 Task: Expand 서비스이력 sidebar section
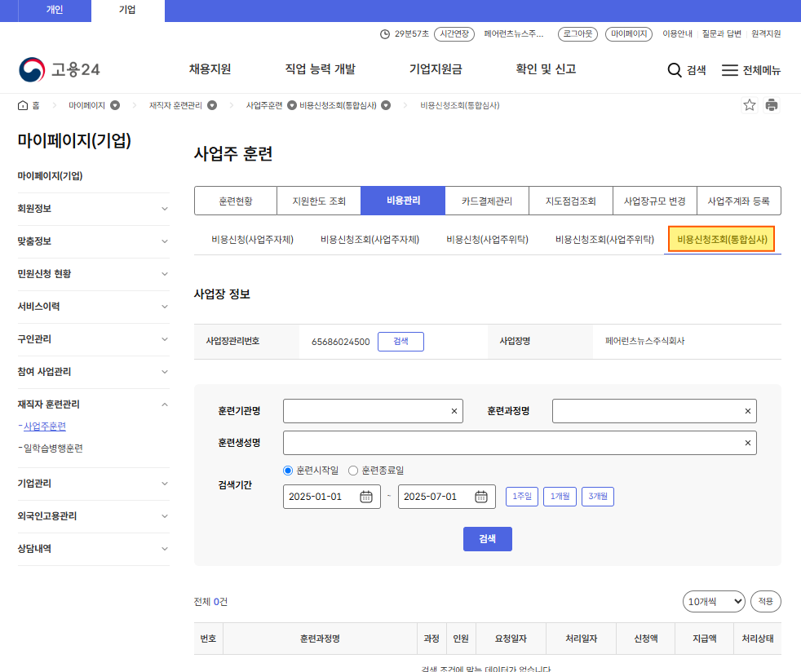tap(93, 307)
